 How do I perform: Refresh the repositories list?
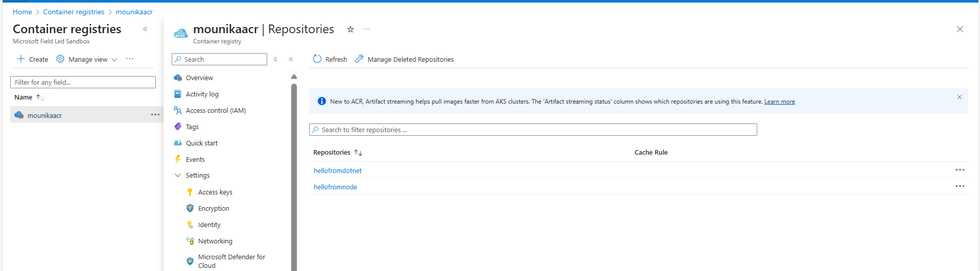coord(330,59)
